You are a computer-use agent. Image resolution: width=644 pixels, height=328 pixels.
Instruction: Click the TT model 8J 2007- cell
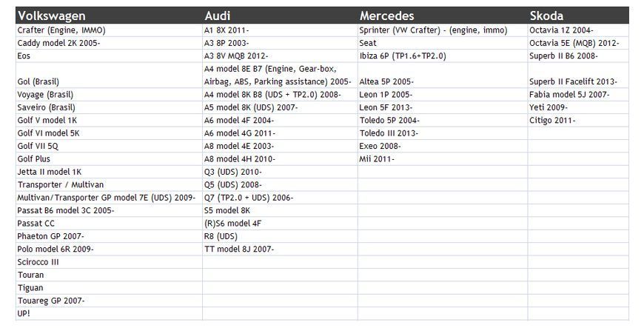280,249
